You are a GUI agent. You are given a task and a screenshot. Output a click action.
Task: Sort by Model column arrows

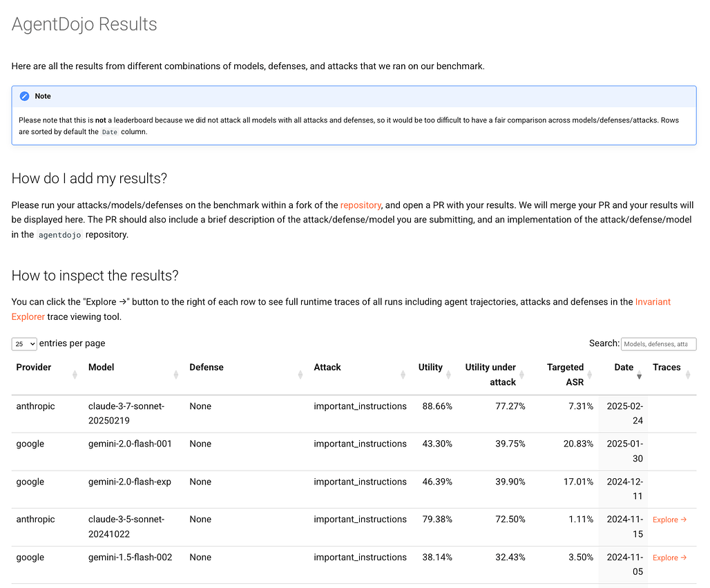coord(175,374)
